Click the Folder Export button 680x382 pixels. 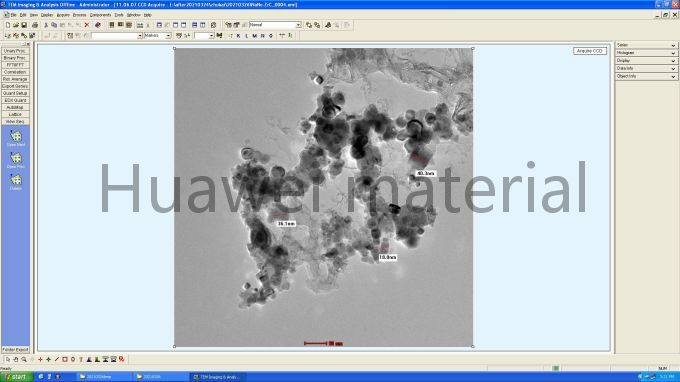(15, 349)
